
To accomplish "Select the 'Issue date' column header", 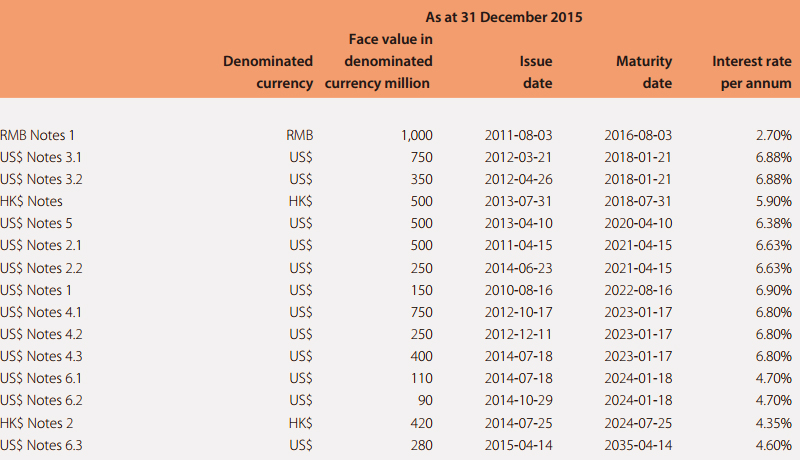I will (x=536, y=72).
